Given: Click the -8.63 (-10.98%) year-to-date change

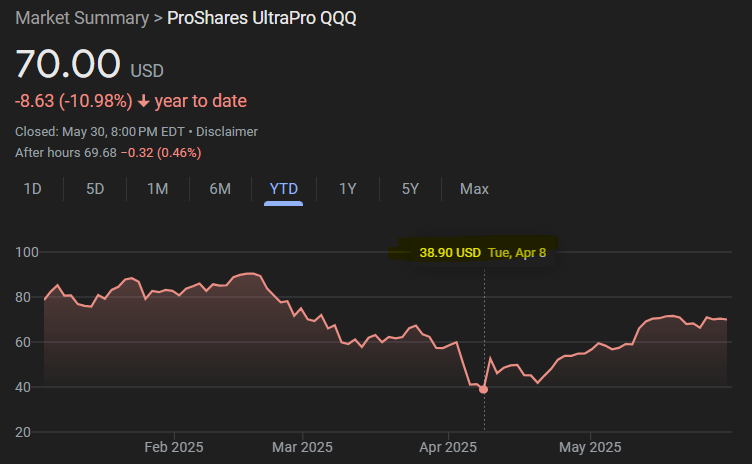Looking at the screenshot, I should (x=73, y=101).
